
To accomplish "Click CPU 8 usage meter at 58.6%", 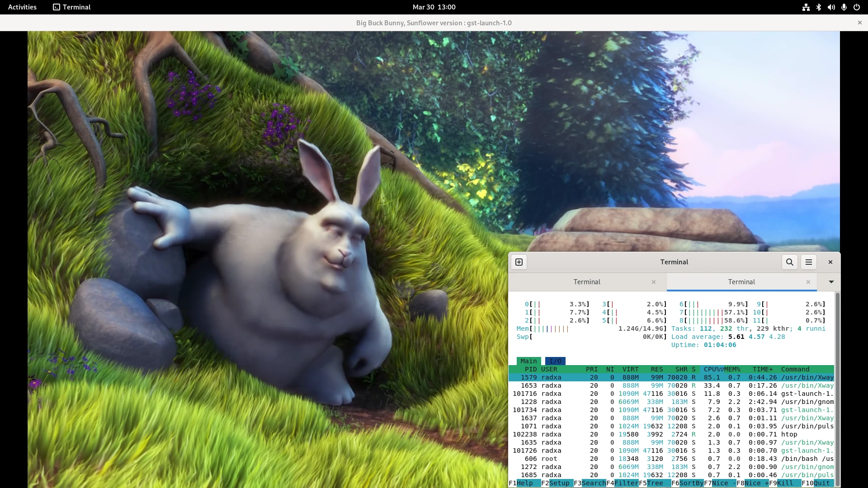I will 714,320.
